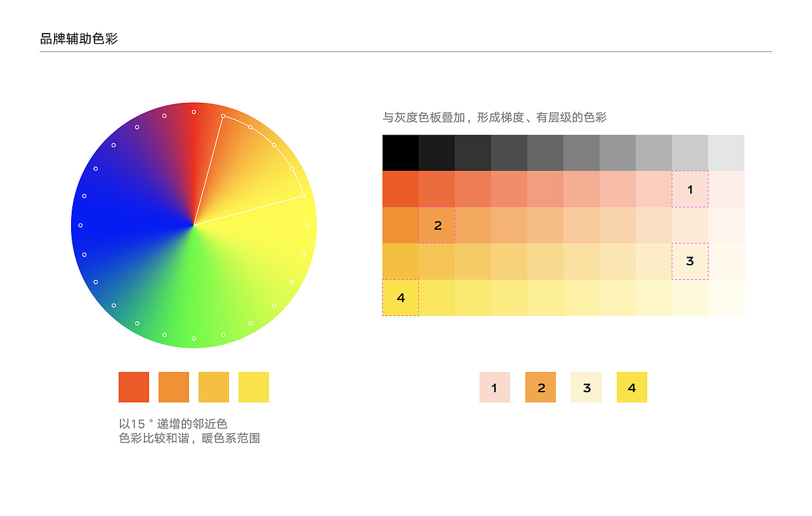Click legend swatch numbered 2
This screenshot has width=812, height=516.
[540, 386]
